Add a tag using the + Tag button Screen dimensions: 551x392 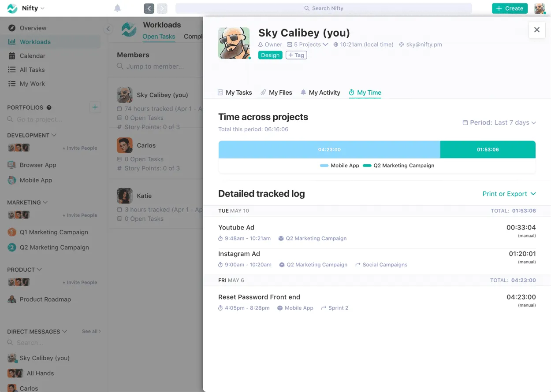(x=296, y=55)
